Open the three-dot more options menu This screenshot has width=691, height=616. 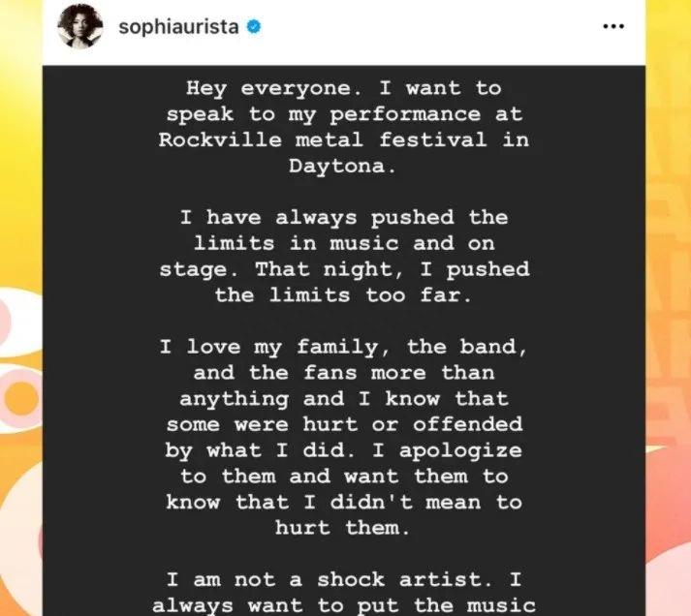[x=613, y=26]
